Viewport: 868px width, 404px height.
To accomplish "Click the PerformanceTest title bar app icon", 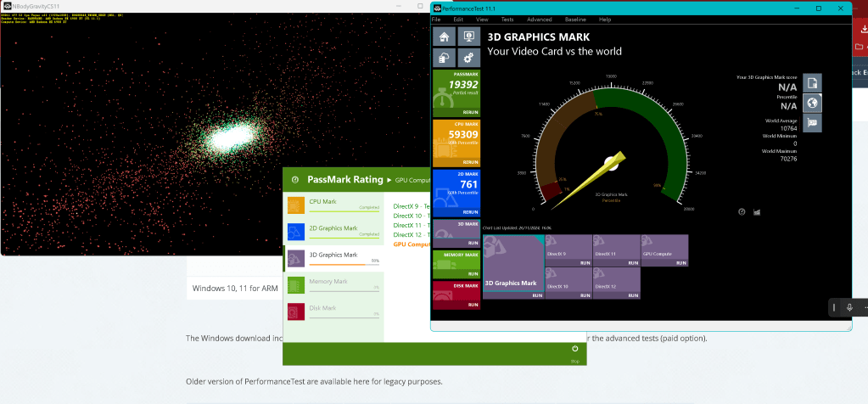I will point(437,8).
